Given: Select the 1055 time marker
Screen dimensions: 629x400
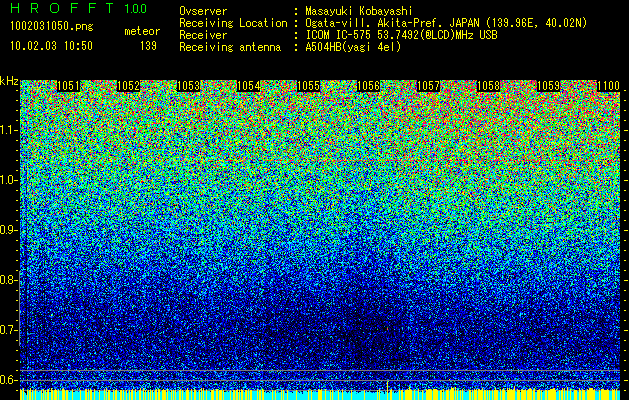Looking at the screenshot, I should (308, 86).
